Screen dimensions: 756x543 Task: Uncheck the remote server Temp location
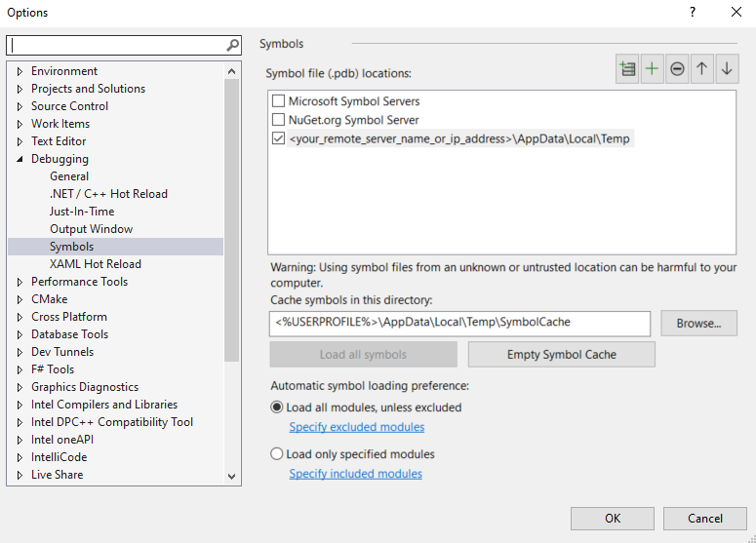279,139
